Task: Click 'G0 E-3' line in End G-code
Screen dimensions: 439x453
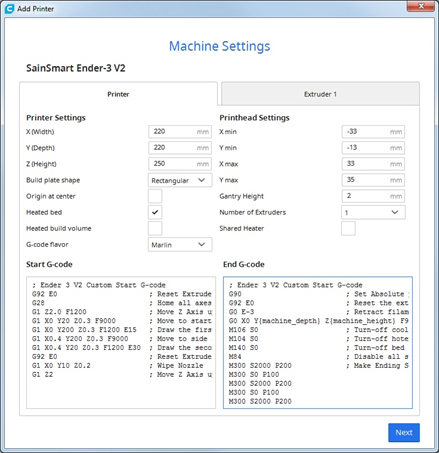Action: tap(241, 312)
